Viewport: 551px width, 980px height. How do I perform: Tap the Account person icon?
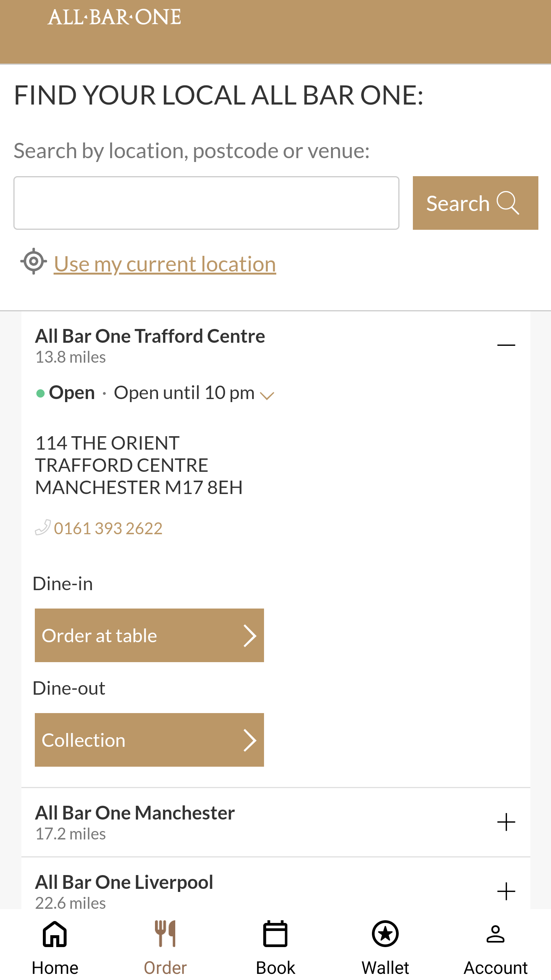pos(496,934)
